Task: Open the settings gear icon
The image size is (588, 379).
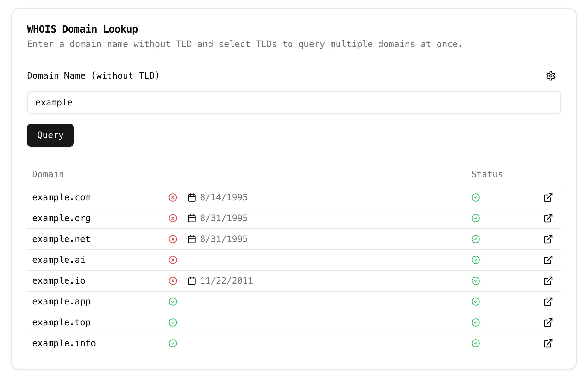Action: [550, 76]
